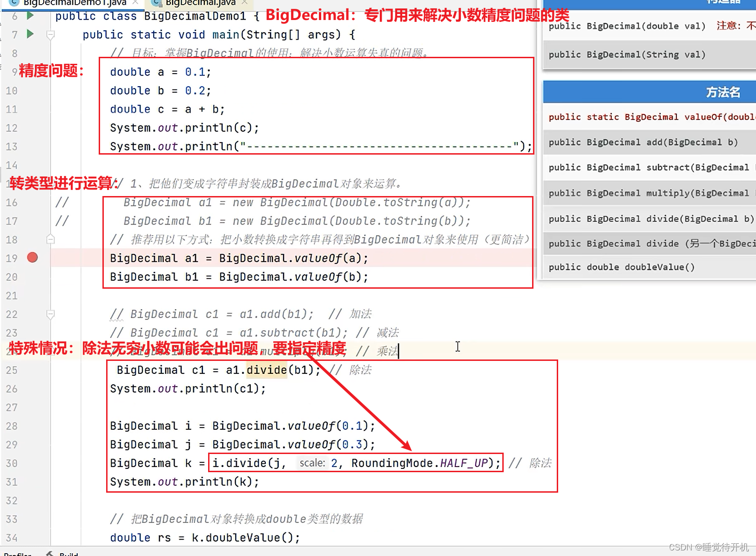Click line number 12 in the gutter
This screenshot has width=756, height=556.
coord(12,128)
